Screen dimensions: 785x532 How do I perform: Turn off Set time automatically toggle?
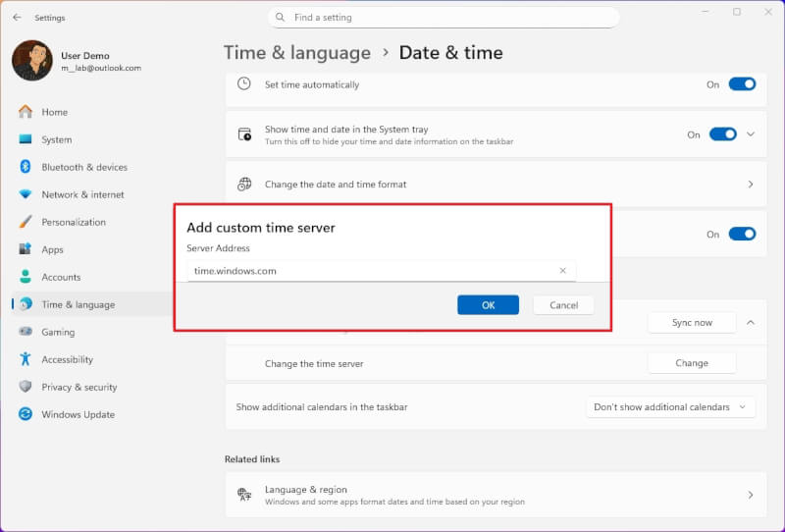[x=743, y=84]
